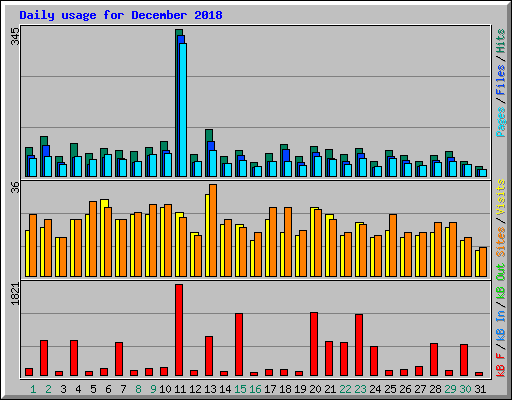512x400 pixels.
Task: Click the day label '7' on the x-axis
Action: click(123, 389)
